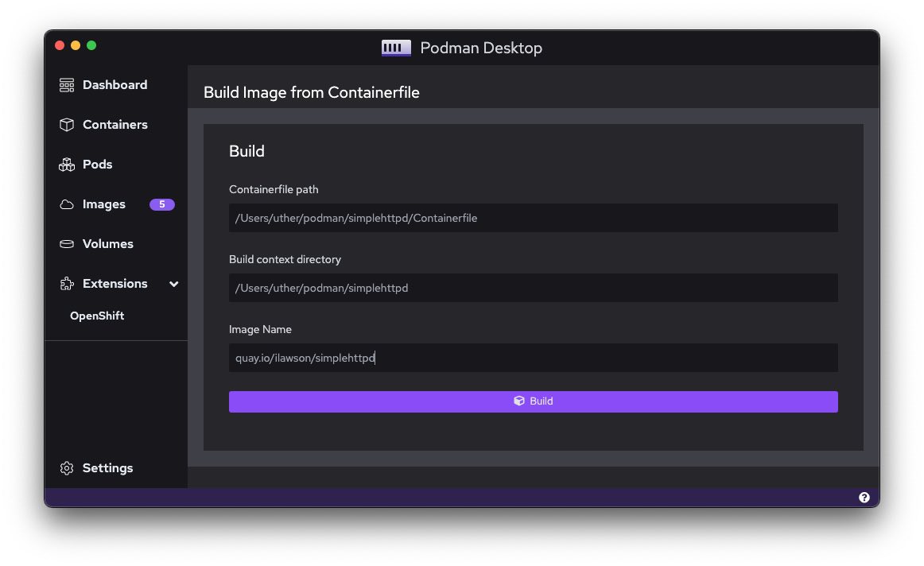924x566 pixels.
Task: Click the cloud icon beside Images
Action: pyautogui.click(x=67, y=204)
